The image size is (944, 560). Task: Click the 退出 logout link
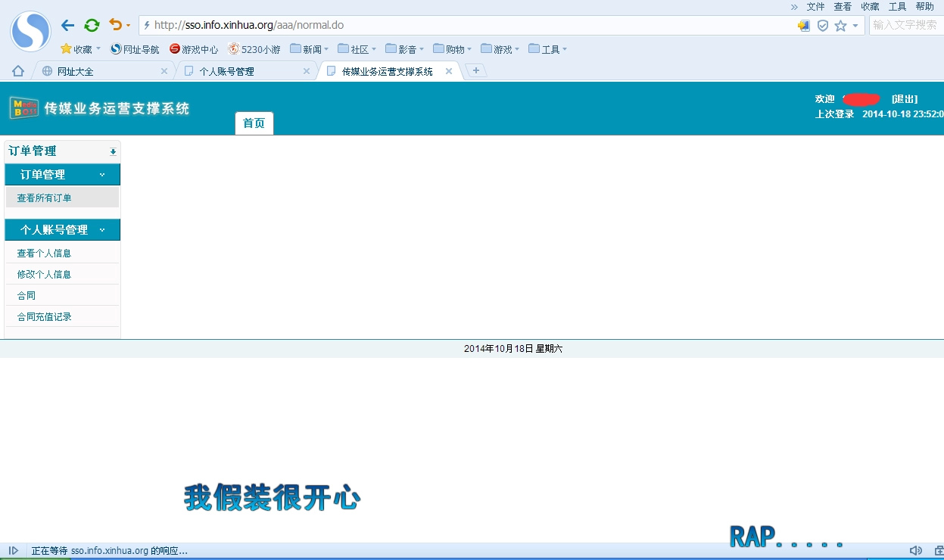pos(905,99)
